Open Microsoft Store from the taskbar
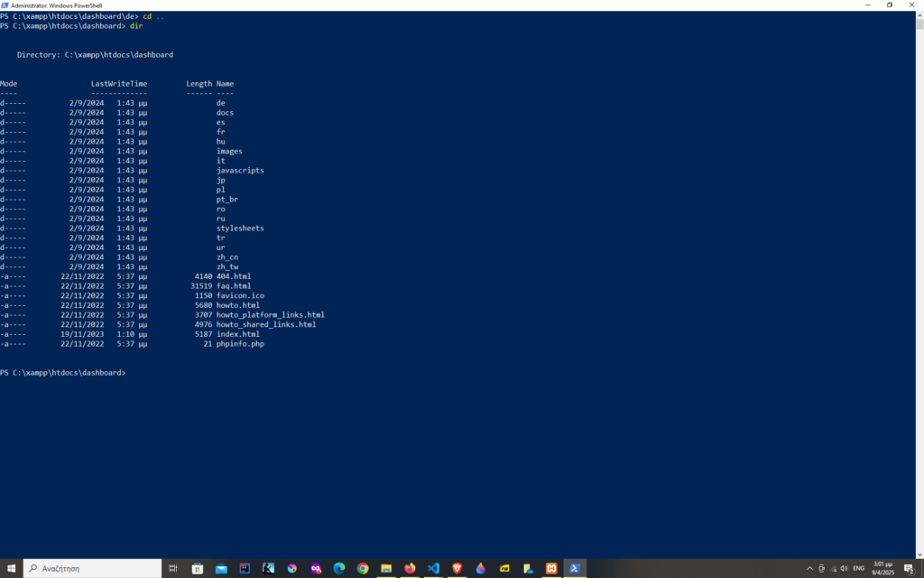 198,568
